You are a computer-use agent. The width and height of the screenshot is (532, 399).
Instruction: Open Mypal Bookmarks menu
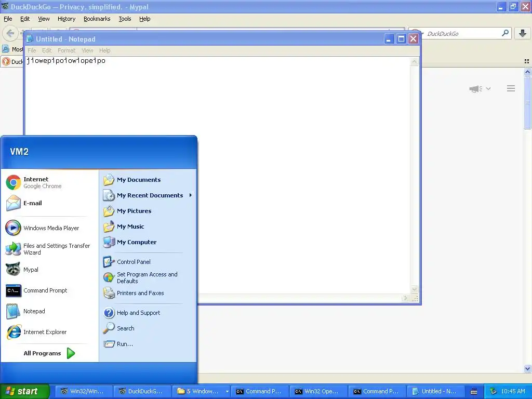[x=97, y=19]
